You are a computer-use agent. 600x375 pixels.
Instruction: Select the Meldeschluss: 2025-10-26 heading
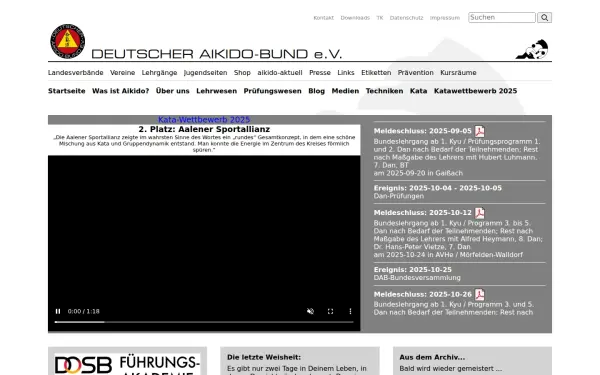422,295
